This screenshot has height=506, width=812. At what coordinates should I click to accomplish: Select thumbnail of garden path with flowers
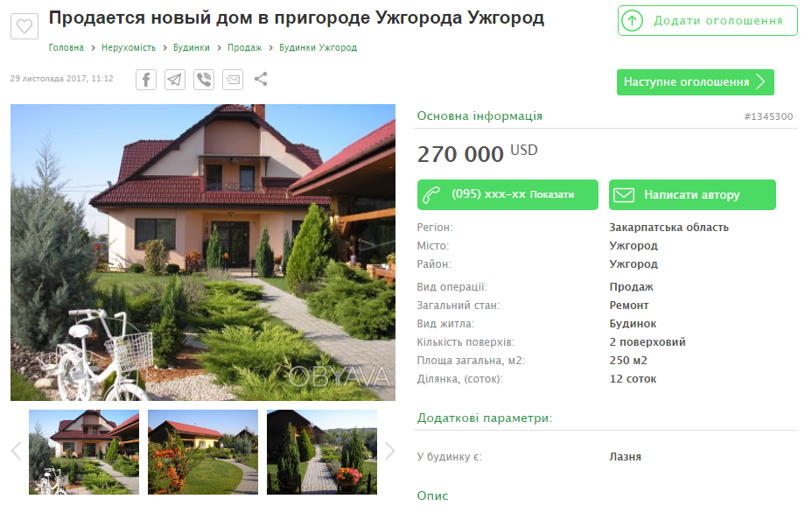pyautogui.click(x=322, y=452)
